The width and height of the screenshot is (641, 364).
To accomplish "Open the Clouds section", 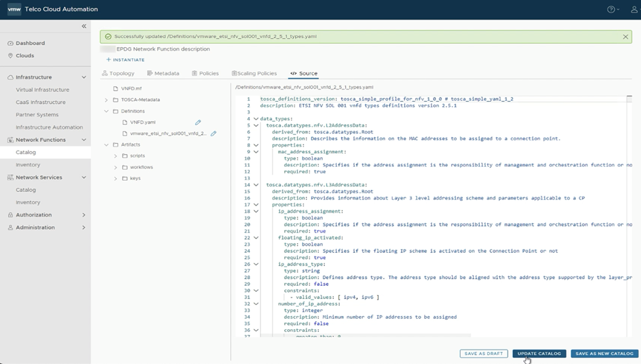I will (x=25, y=56).
